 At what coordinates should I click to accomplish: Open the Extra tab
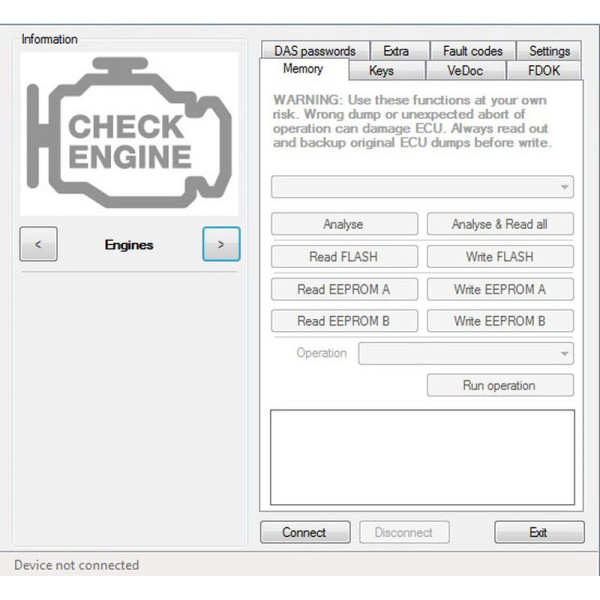396,51
